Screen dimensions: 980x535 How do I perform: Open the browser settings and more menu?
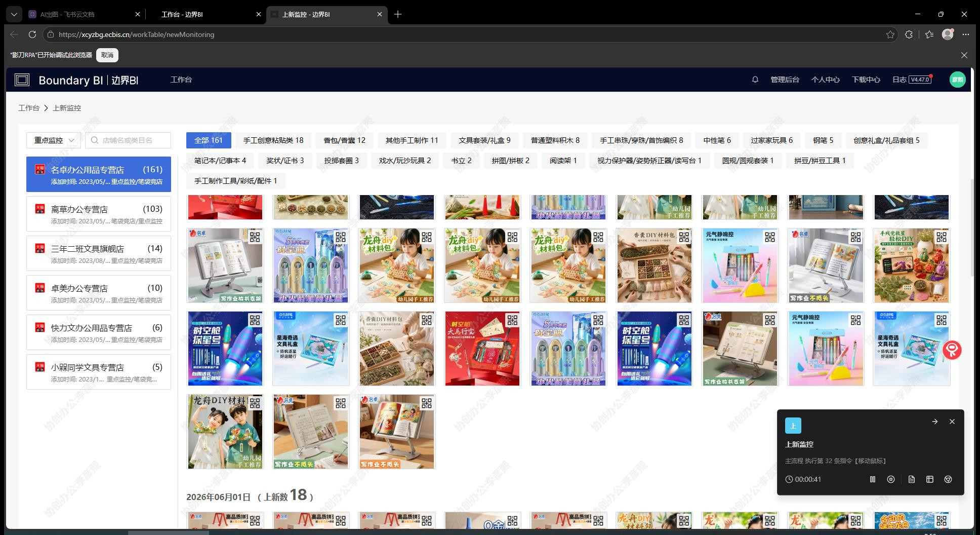966,34
